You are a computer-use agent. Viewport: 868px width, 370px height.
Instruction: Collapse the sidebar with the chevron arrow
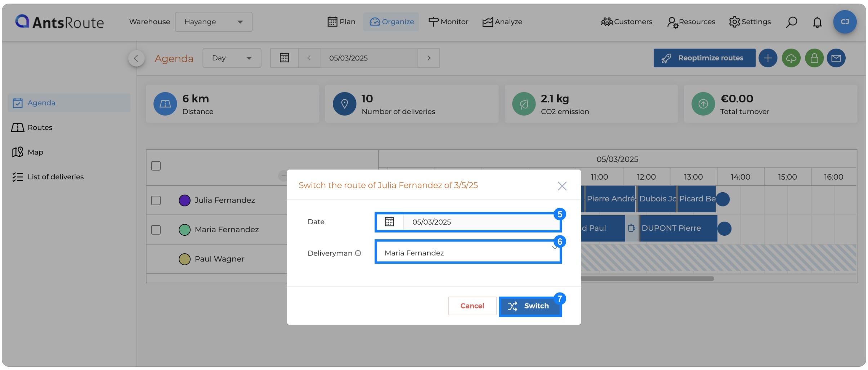pyautogui.click(x=136, y=58)
